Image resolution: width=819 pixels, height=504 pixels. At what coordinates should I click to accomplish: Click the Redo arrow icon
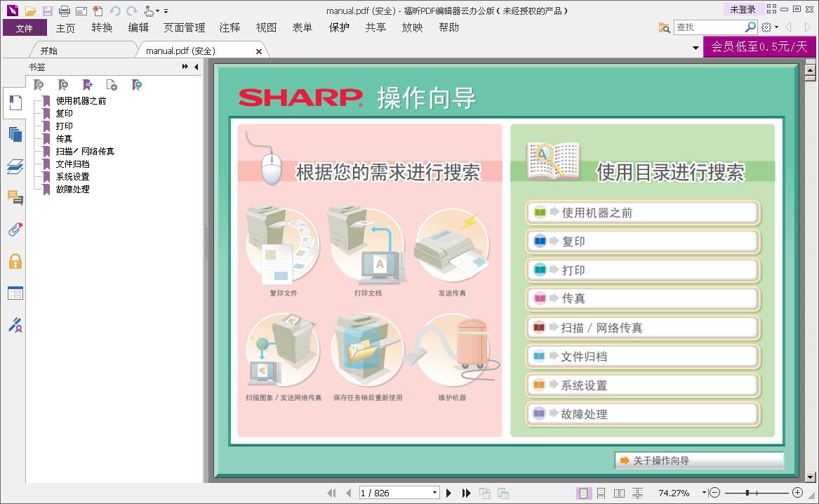click(132, 11)
